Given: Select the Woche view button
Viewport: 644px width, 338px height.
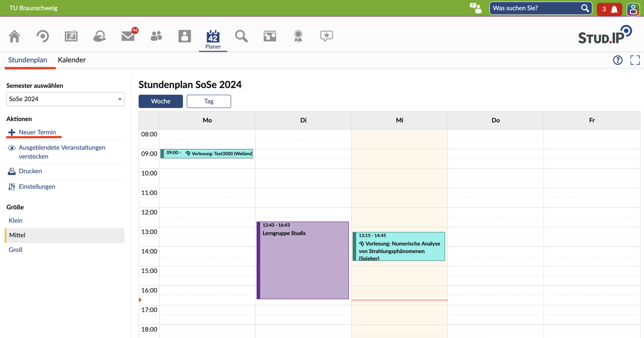Looking at the screenshot, I should click(161, 101).
